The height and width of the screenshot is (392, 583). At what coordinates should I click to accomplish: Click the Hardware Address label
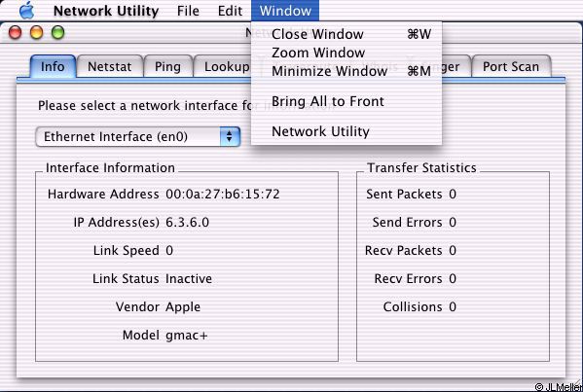click(103, 195)
